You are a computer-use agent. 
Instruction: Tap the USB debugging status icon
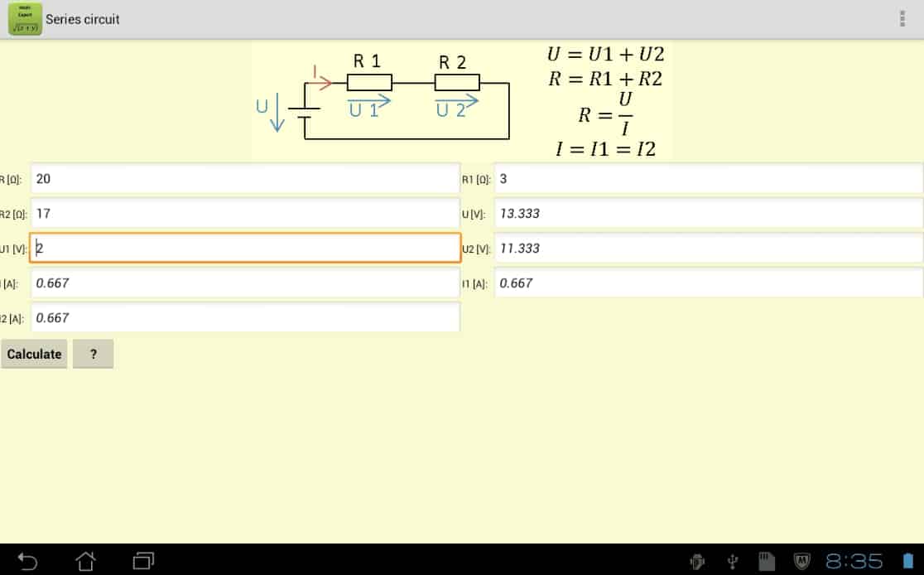(732, 561)
